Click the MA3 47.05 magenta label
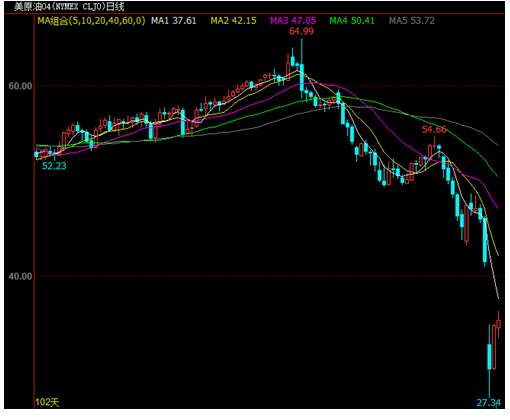The width and height of the screenshot is (510, 420). [293, 21]
